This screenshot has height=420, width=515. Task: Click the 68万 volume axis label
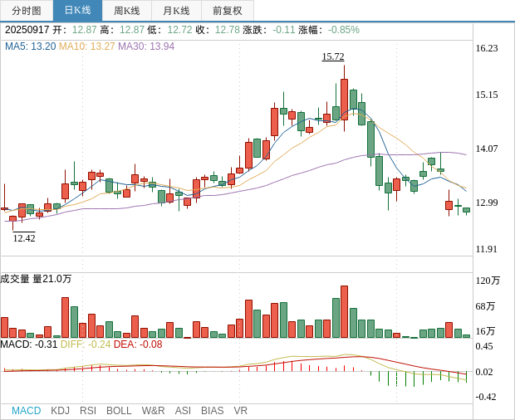click(485, 306)
